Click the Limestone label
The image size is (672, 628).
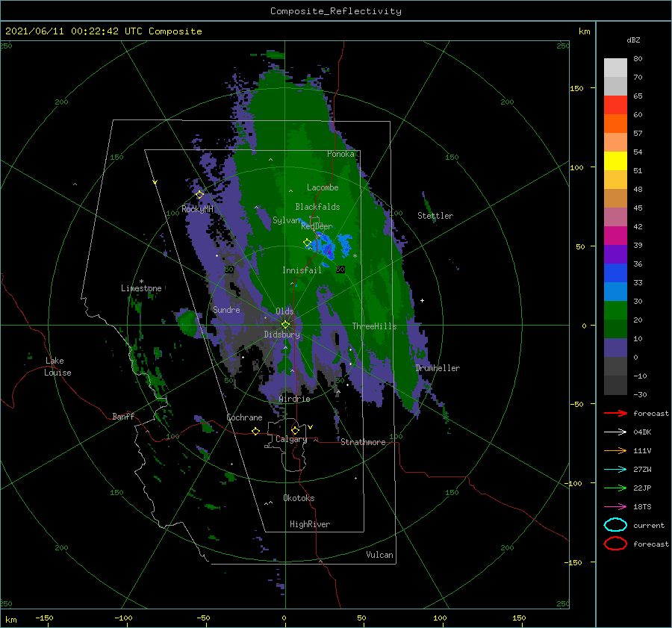pos(141,288)
